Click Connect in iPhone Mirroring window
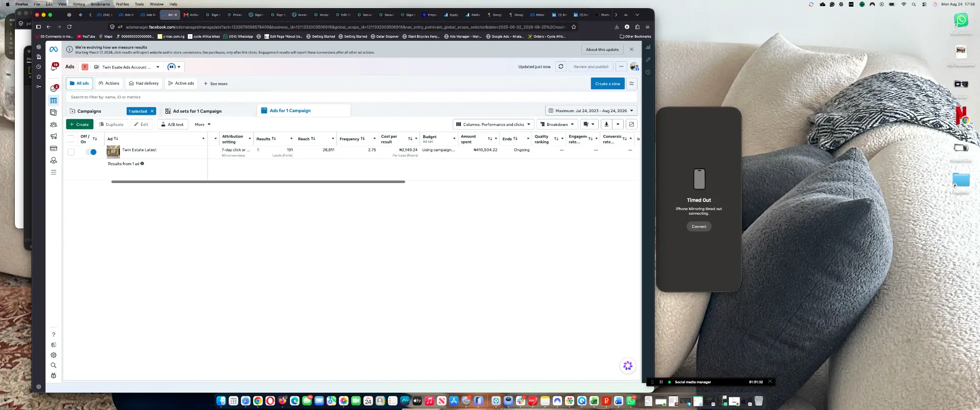Viewport: 980px width, 410px height. coord(699,226)
